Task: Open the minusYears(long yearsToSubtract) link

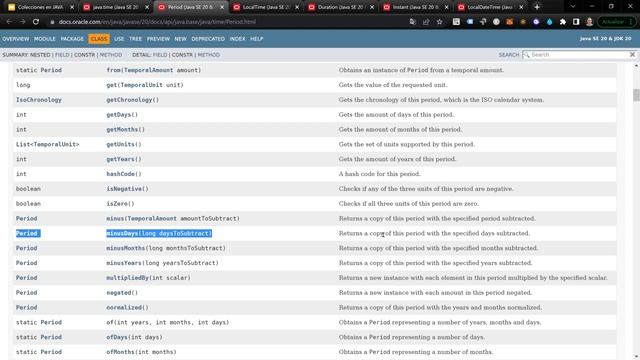Action: pos(162,263)
